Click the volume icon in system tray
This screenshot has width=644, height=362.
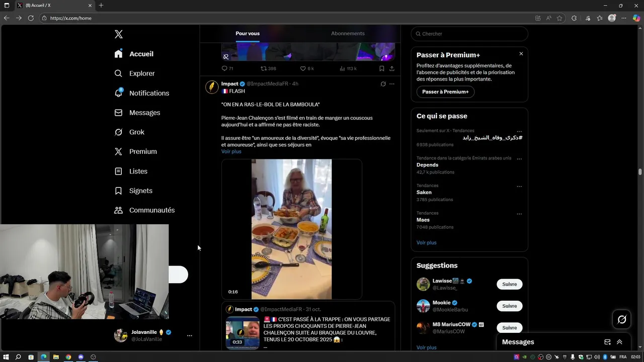(596, 357)
